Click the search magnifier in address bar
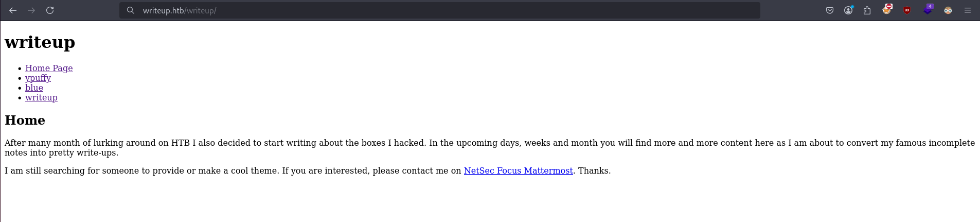 coord(131,10)
